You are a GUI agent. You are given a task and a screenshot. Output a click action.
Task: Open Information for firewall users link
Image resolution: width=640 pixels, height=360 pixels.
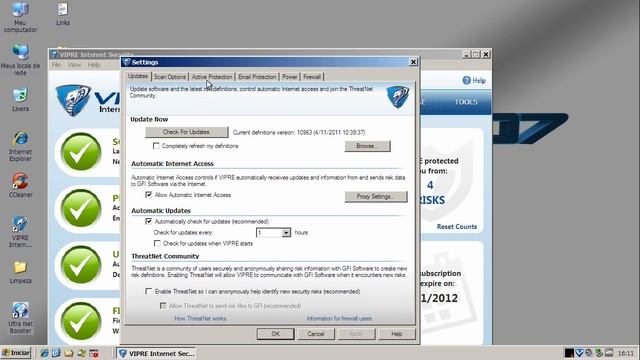(339, 318)
